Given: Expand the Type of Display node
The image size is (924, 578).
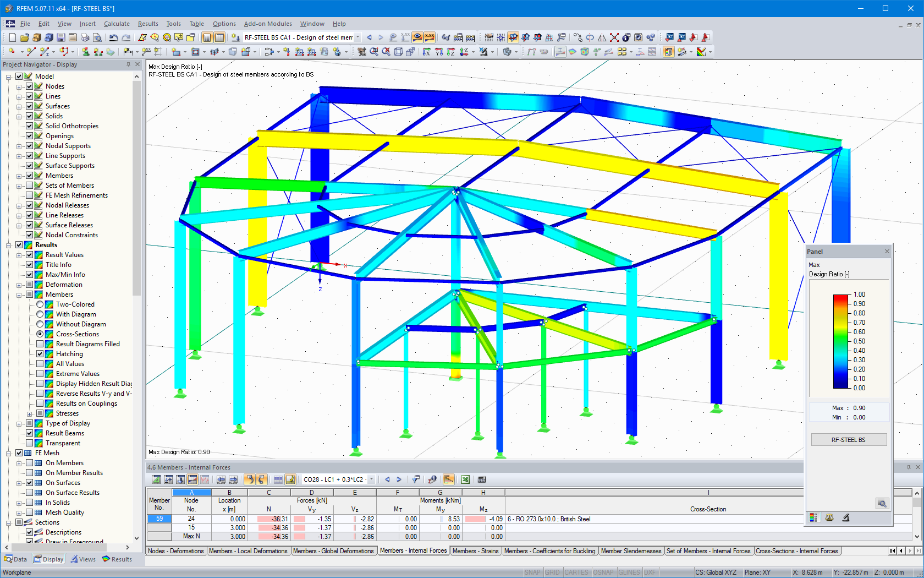Looking at the screenshot, I should pyautogui.click(x=19, y=423).
